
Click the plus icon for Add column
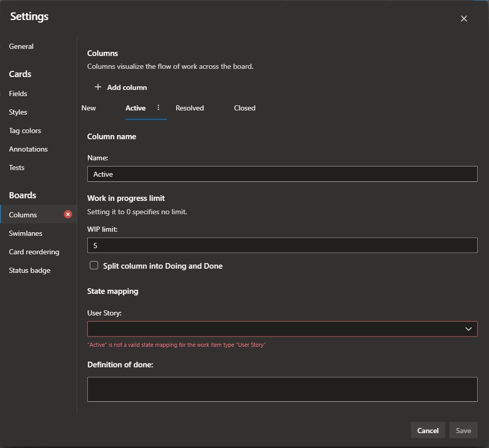click(x=98, y=87)
